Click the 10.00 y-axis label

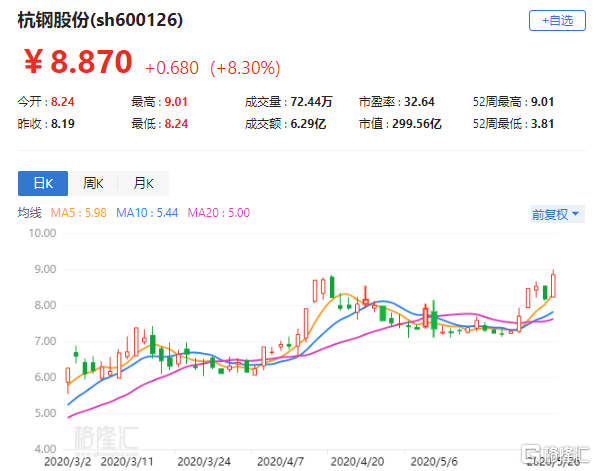point(42,233)
